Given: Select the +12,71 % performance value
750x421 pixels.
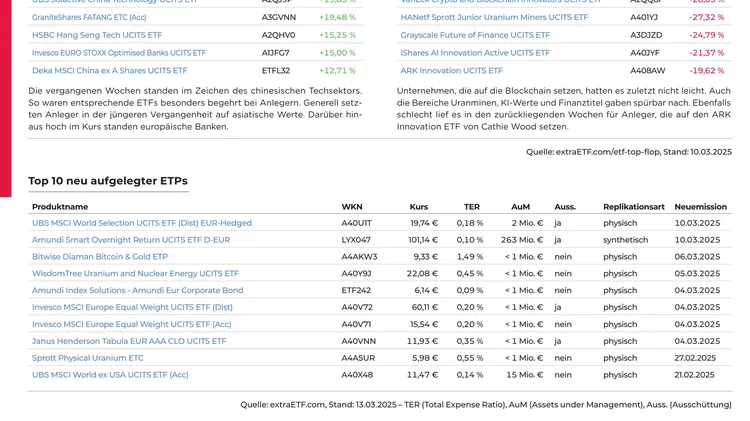Looking at the screenshot, I should point(337,70).
